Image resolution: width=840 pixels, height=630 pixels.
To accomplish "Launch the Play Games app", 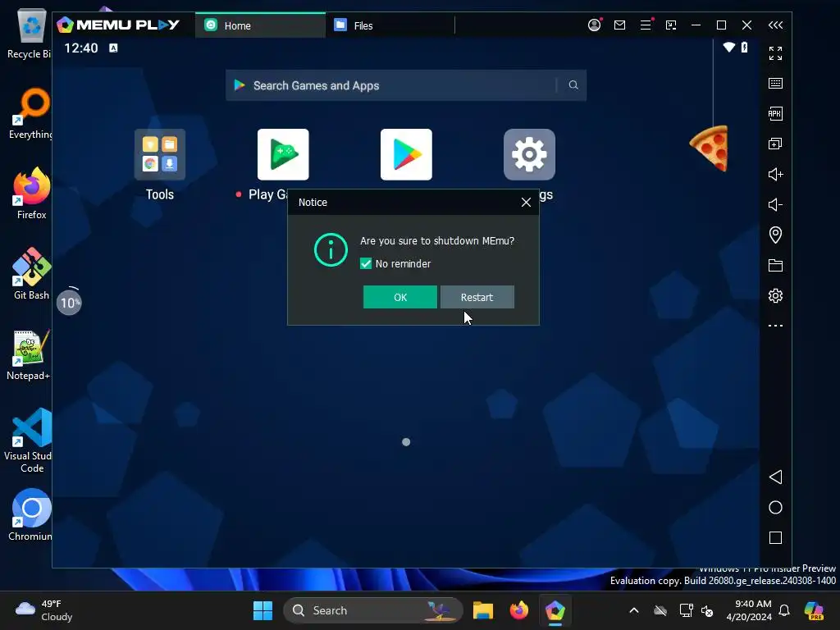I will (283, 154).
